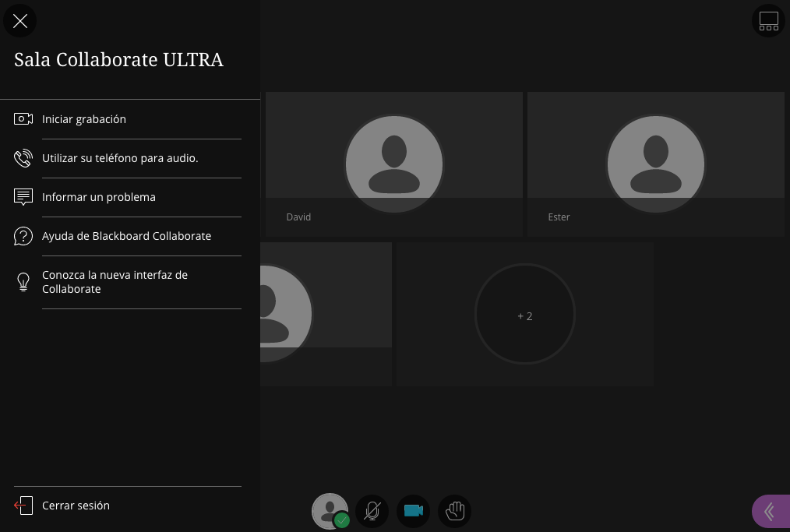Toggle the blue video camera button
This screenshot has height=532, width=790.
[x=413, y=511]
